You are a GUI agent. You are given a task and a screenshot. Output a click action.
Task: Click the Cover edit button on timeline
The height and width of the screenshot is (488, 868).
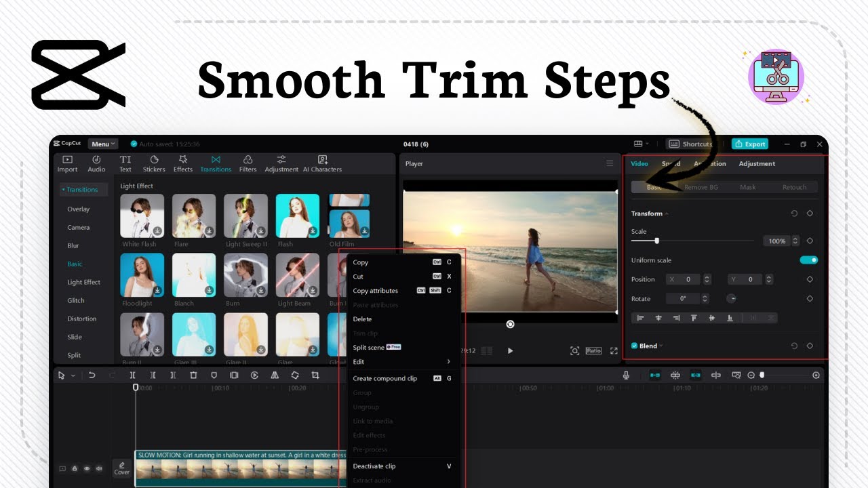[122, 468]
